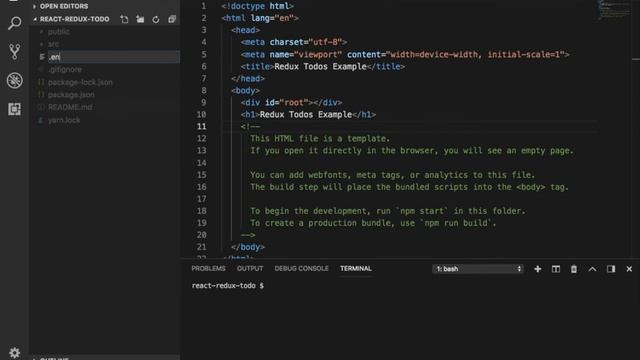Open package.json file
Viewport: 640px width, 360px height.
[71, 95]
